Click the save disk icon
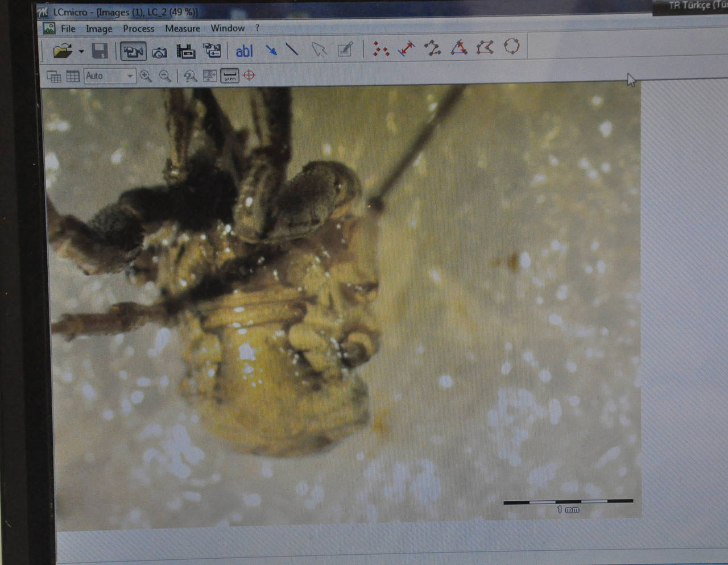This screenshot has width=728, height=565. [100, 52]
